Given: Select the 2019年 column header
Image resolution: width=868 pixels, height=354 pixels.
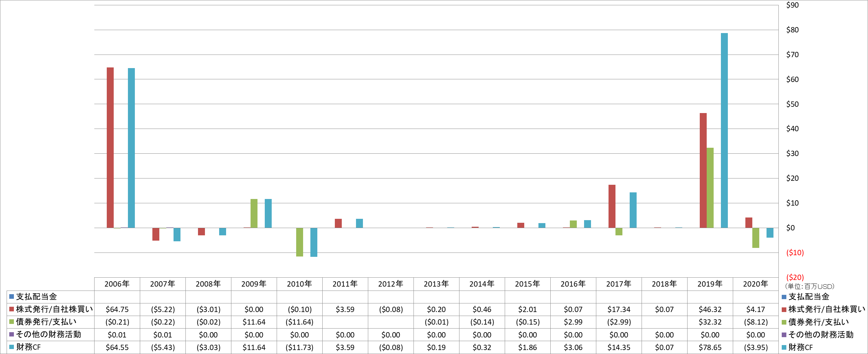Looking at the screenshot, I should pos(710,284).
